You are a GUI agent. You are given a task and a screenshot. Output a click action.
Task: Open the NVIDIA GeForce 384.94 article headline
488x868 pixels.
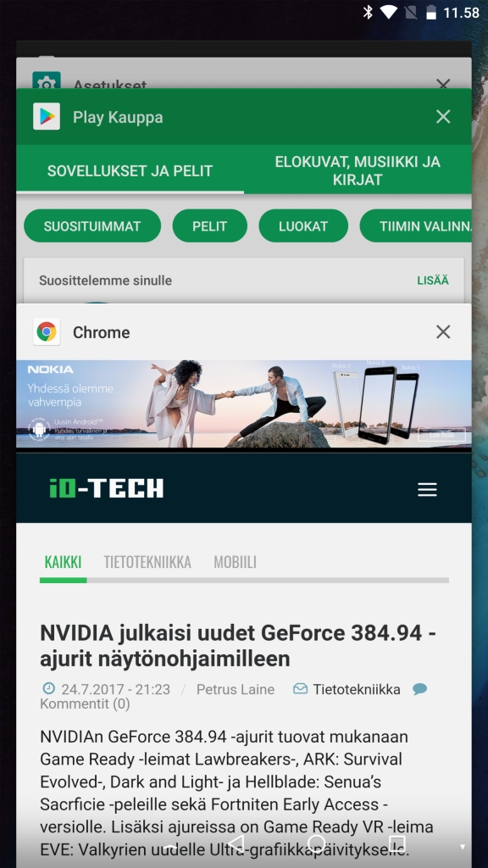[238, 645]
